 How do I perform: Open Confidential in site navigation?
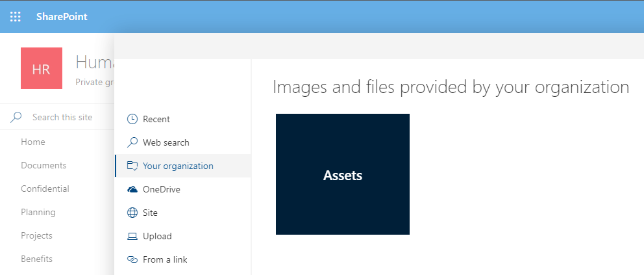pyautogui.click(x=45, y=189)
